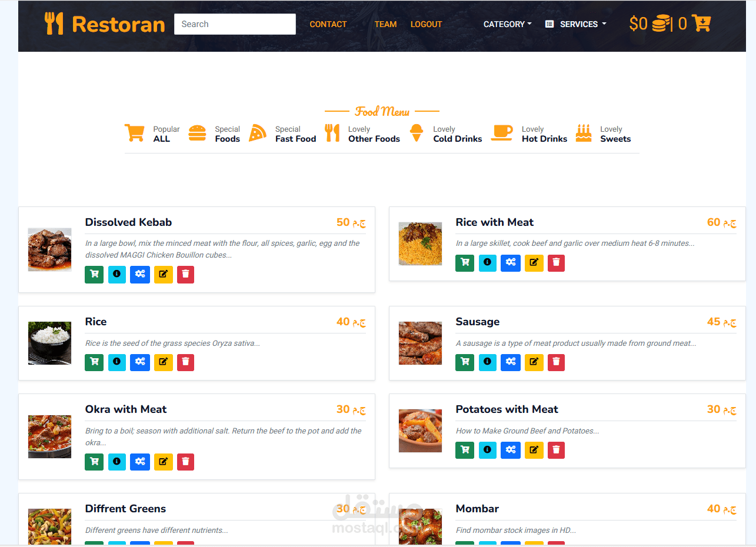Show info for Sausage
This screenshot has height=547, width=756.
coord(488,362)
